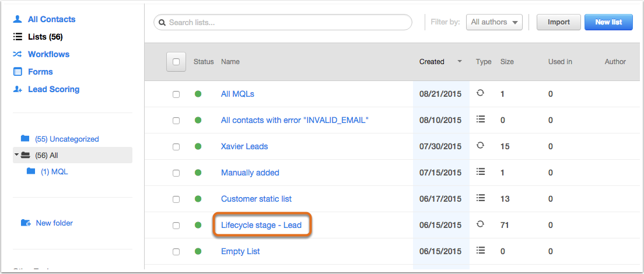Go to Workflows in the sidebar
This screenshot has height=274, width=644.
(x=48, y=54)
